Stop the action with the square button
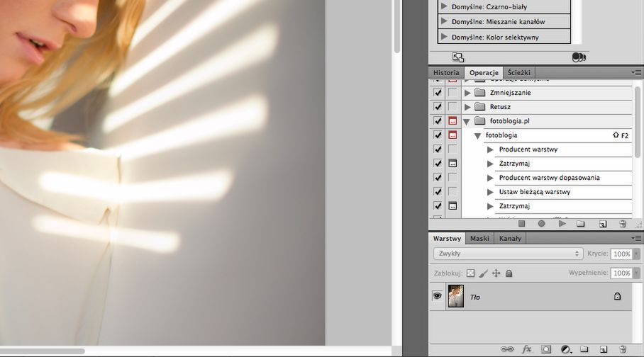The image size is (644, 357). click(521, 224)
